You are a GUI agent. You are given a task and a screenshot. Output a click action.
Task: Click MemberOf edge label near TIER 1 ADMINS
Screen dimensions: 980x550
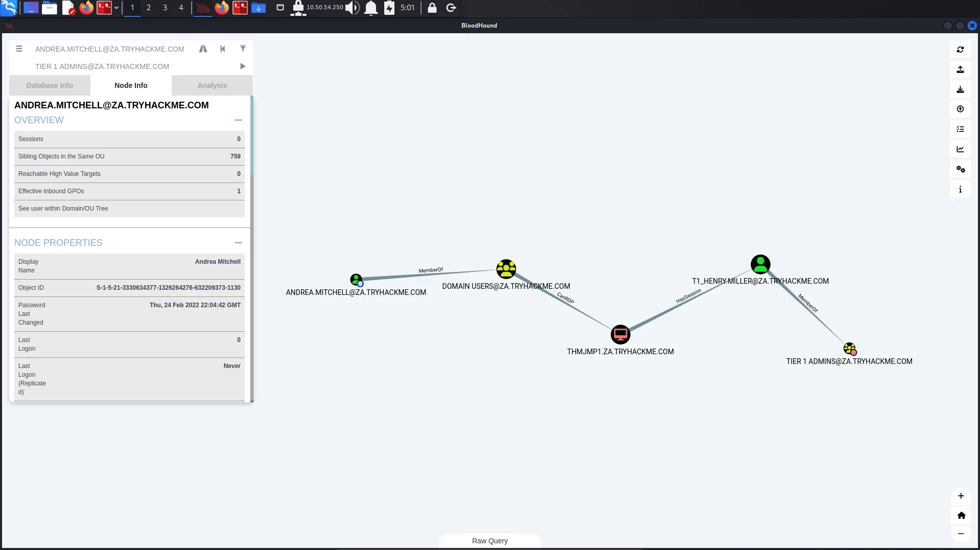click(808, 303)
